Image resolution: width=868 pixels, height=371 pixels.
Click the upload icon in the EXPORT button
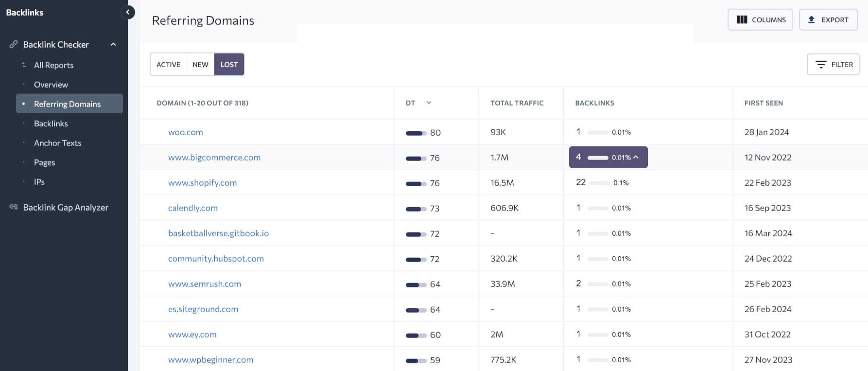tap(811, 19)
